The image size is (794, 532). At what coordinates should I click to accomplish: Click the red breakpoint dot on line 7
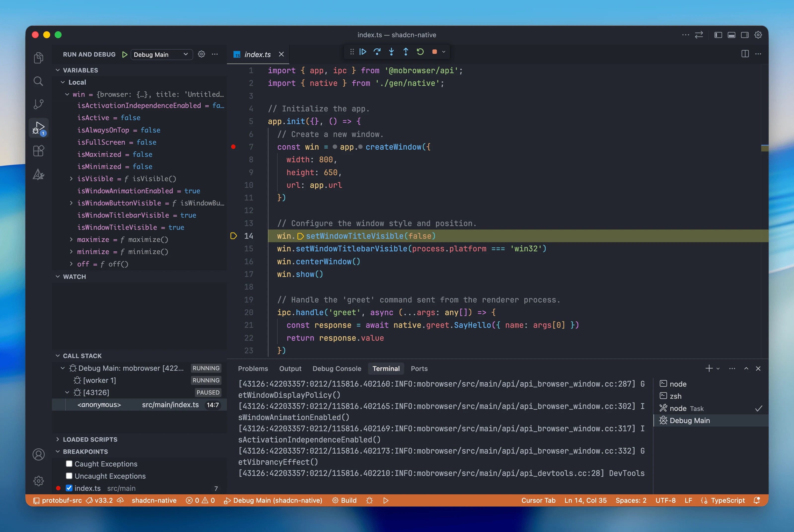click(233, 147)
